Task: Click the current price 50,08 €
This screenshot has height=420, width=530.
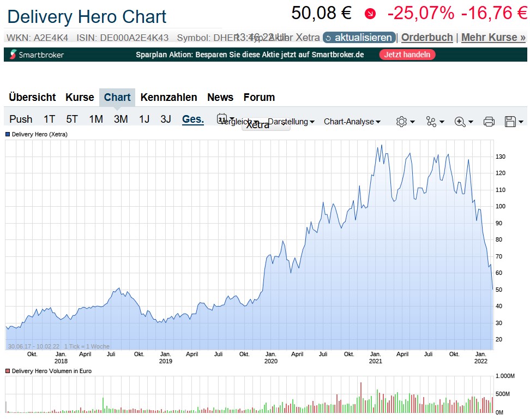Action: (322, 13)
